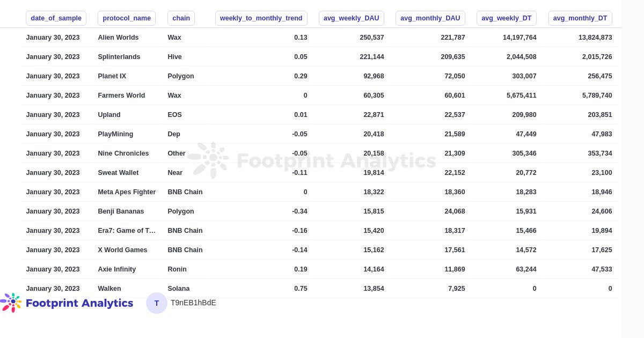This screenshot has height=338, width=644.
Task: Sort by protocol_name column header
Action: [127, 18]
